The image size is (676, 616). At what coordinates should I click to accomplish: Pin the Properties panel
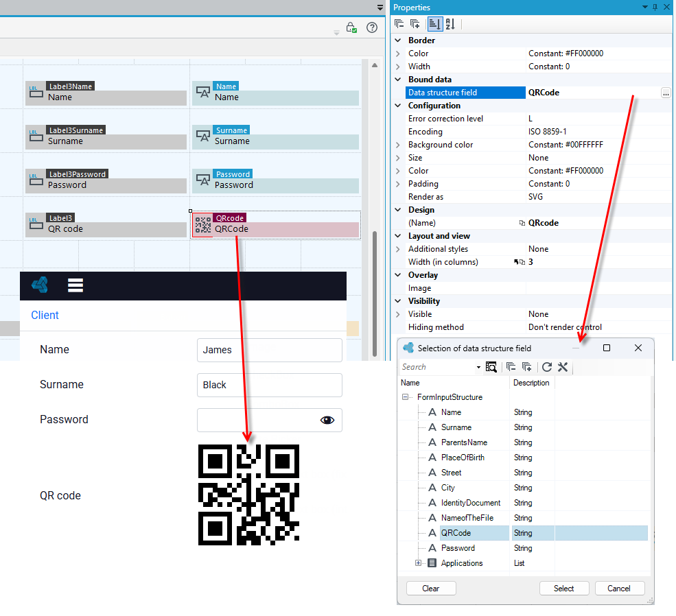655,8
